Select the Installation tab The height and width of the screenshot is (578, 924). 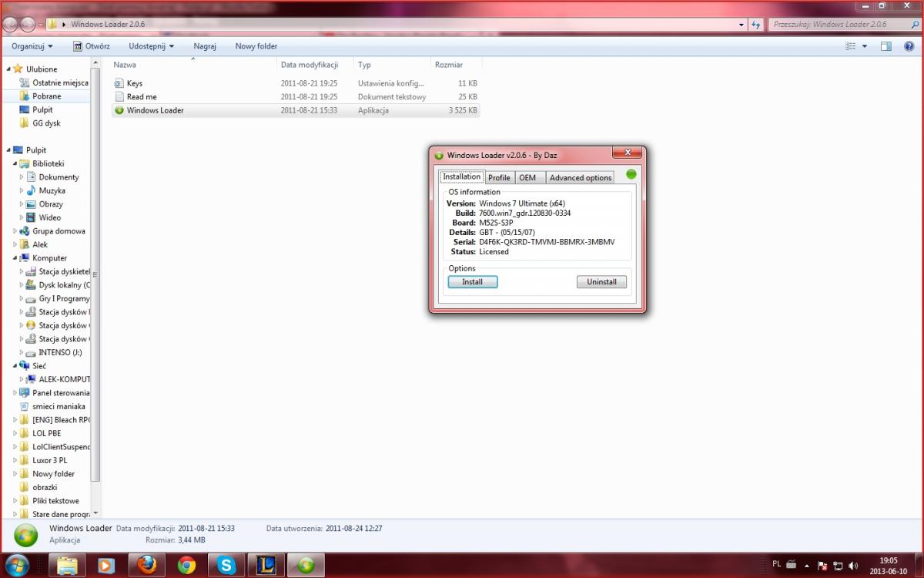pos(462,176)
